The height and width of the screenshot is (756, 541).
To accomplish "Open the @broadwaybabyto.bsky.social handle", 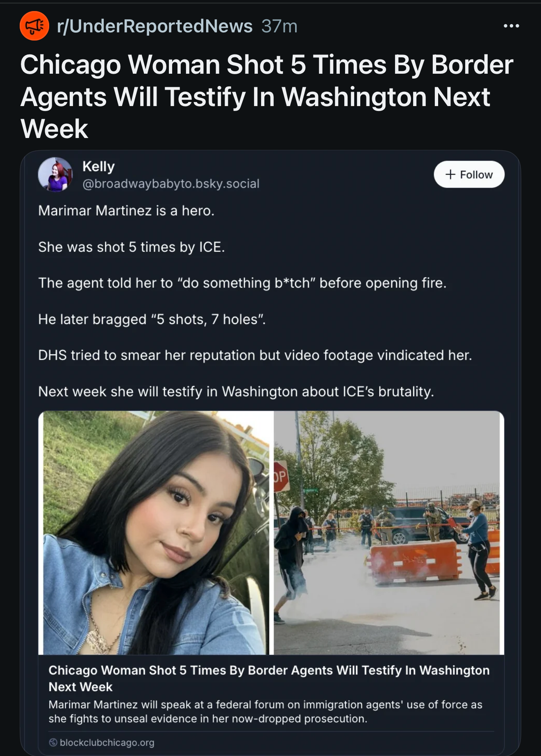I will [171, 184].
